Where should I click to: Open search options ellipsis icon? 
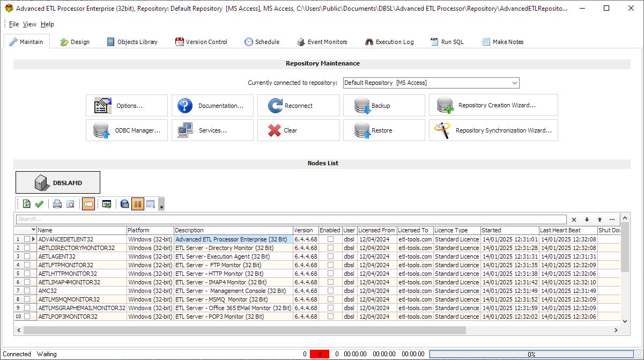[x=612, y=219]
